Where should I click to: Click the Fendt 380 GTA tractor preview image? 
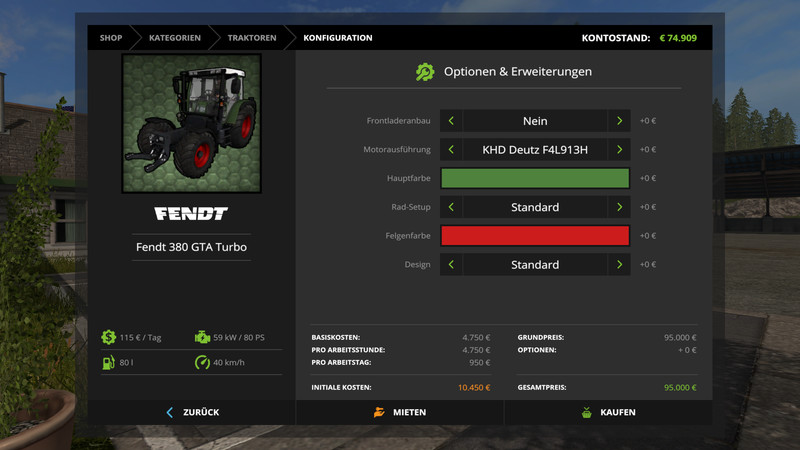coord(191,123)
